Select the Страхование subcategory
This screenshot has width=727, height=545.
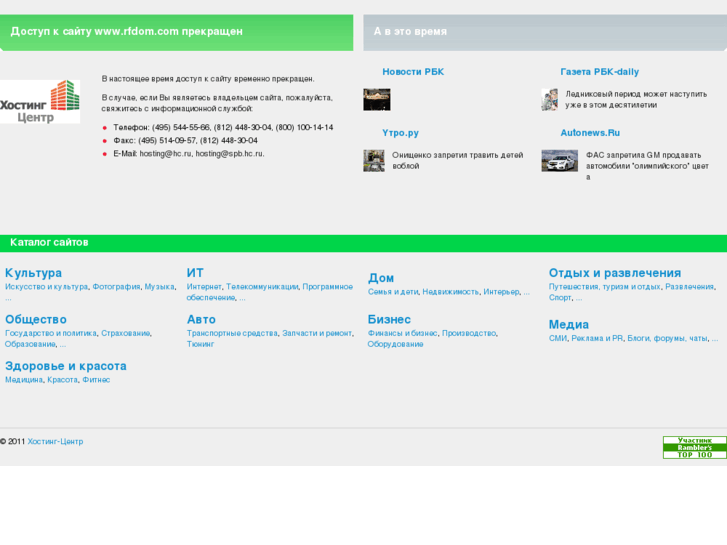pyautogui.click(x=126, y=333)
